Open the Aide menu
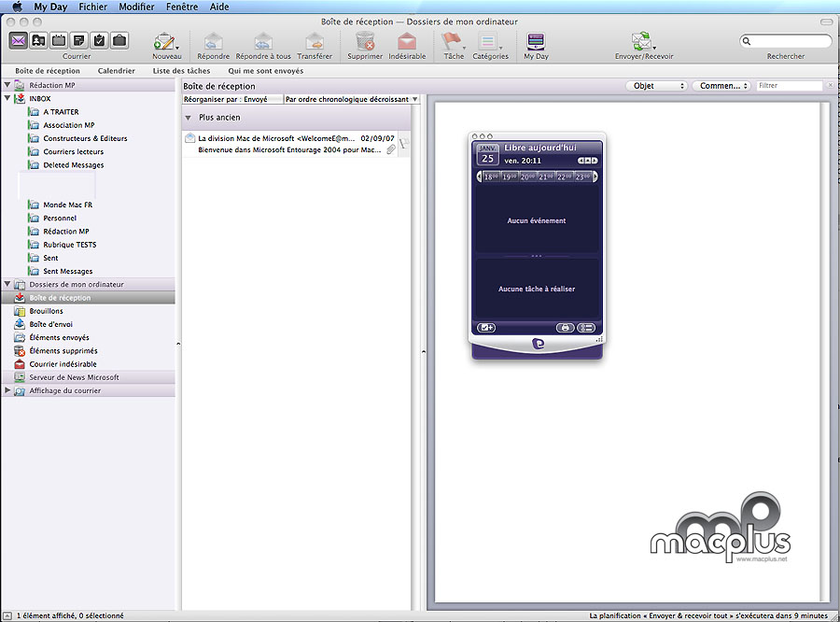Screen dimensions: 840x622 coord(219,7)
